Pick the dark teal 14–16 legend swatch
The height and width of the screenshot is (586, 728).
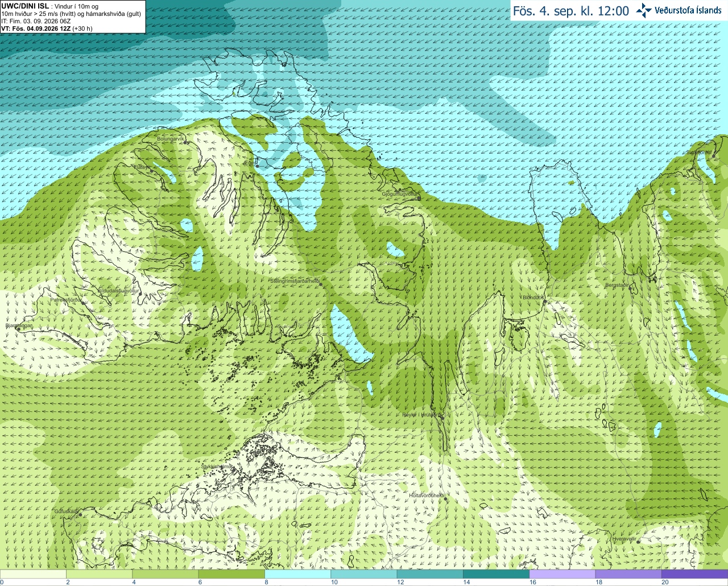[x=496, y=574]
